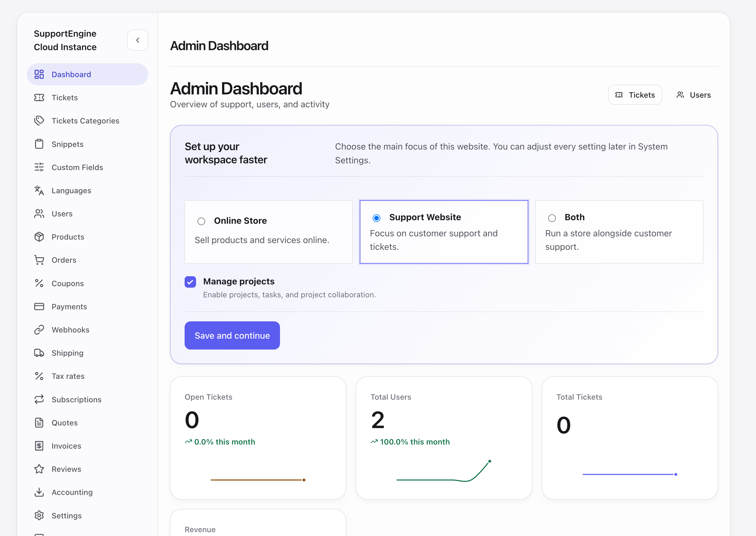The image size is (756, 536).
Task: Click the Shipping truck icon
Action: [39, 353]
